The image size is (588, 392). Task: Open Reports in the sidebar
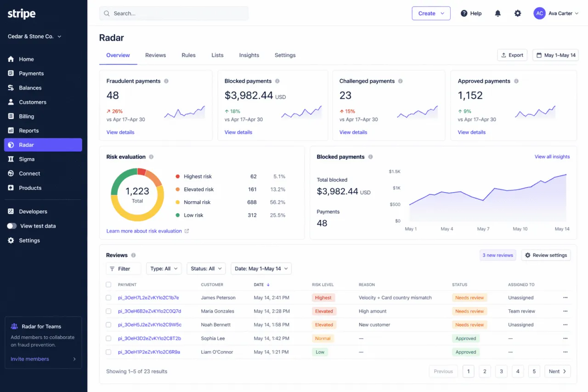tap(43, 131)
